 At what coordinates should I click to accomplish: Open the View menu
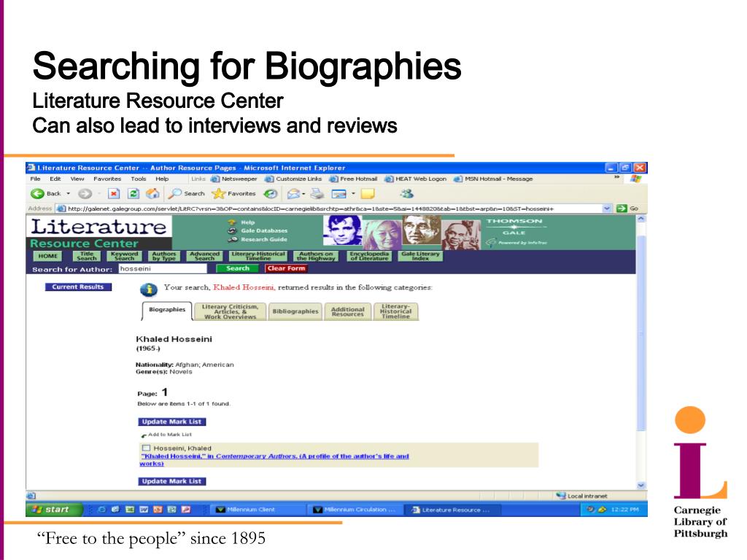click(x=77, y=179)
